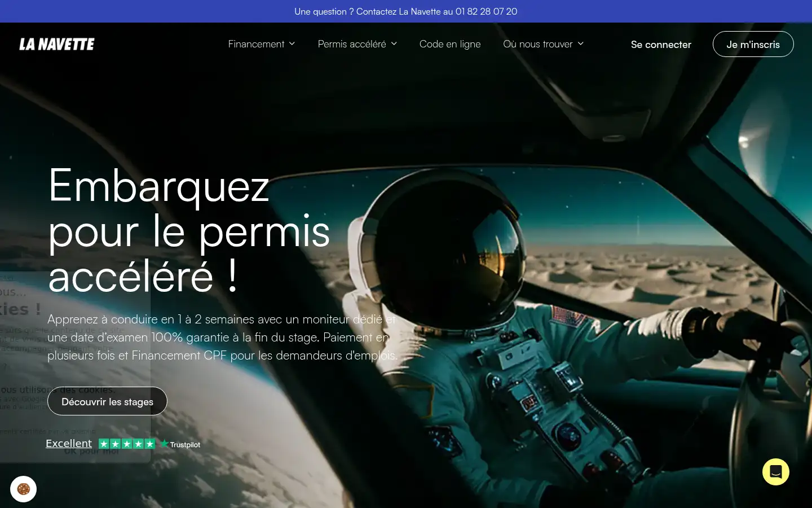Open the yellow chat widget
This screenshot has width=812, height=508.
pyautogui.click(x=776, y=472)
